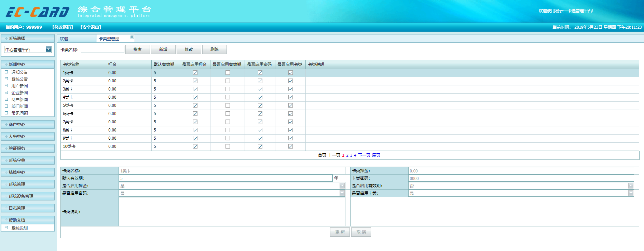644x251 pixels.
Task: Click the 安全退出 link
Action: tap(91, 27)
